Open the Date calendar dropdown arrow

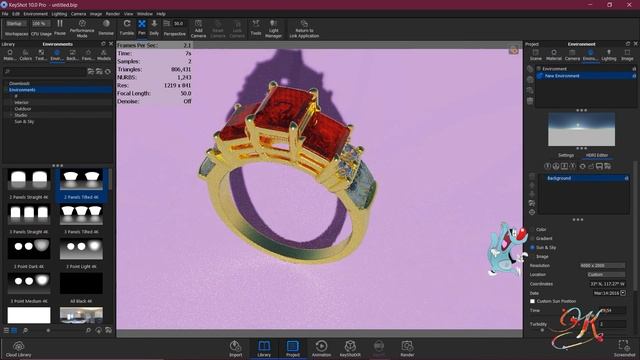pos(623,293)
